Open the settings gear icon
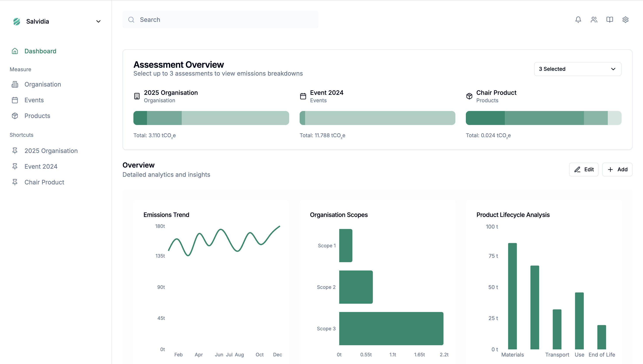Image resolution: width=643 pixels, height=364 pixels. point(625,19)
